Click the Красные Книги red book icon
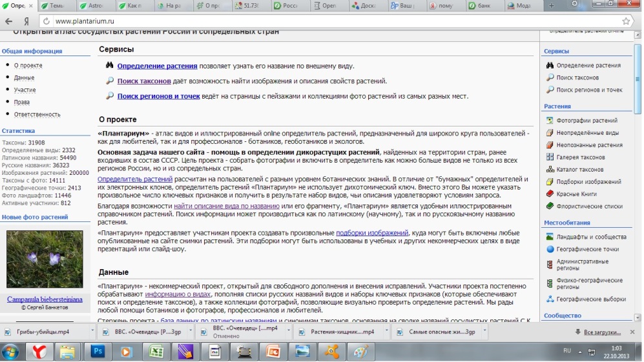The image size is (644, 362). (550, 194)
